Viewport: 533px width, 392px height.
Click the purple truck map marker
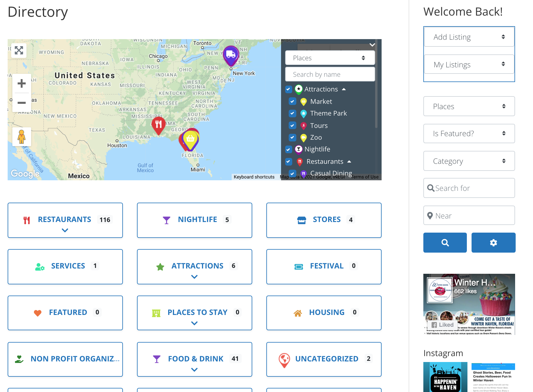[x=231, y=55]
